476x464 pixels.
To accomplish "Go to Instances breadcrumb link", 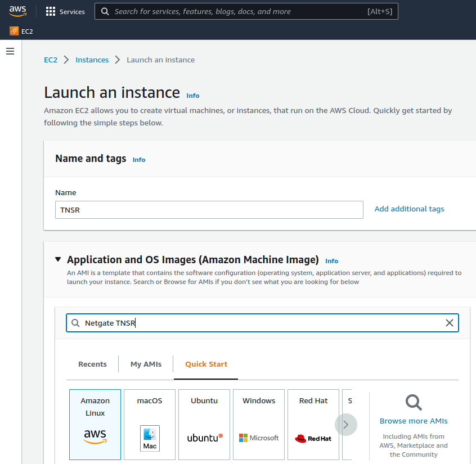I will pos(92,60).
